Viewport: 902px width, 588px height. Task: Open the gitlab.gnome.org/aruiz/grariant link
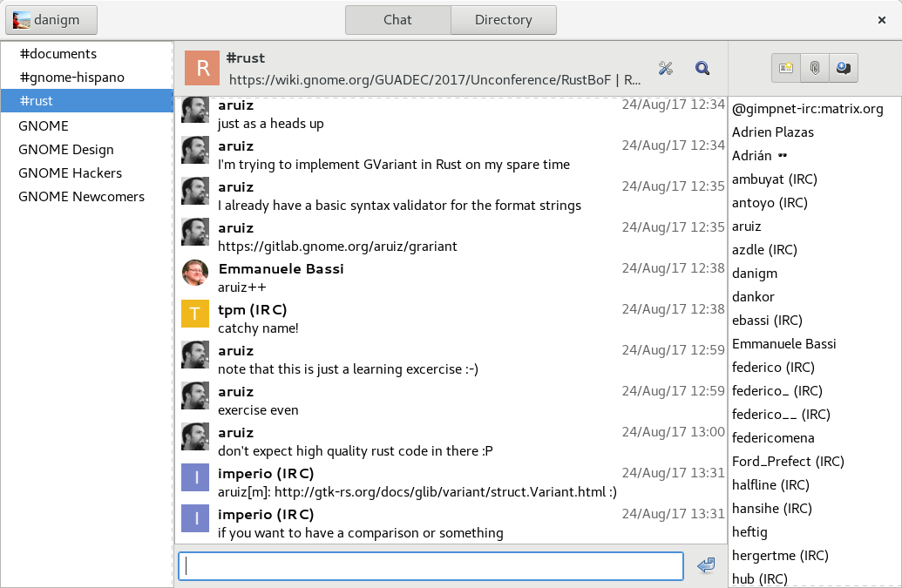[337, 247]
